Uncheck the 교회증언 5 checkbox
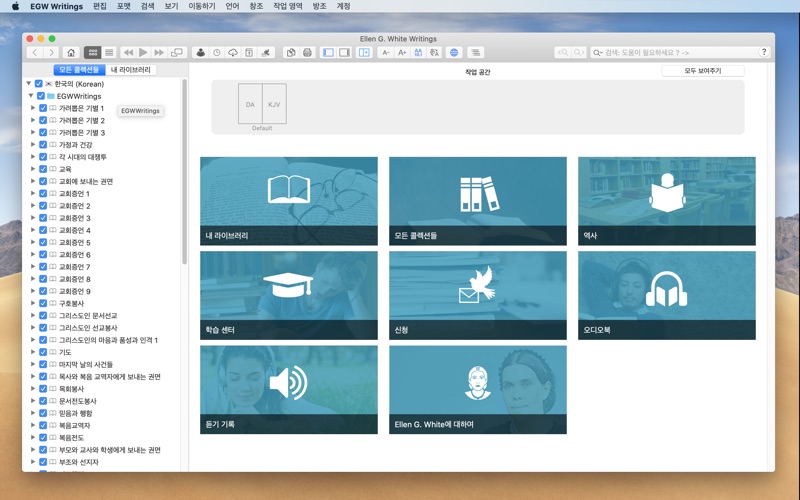 [x=43, y=242]
